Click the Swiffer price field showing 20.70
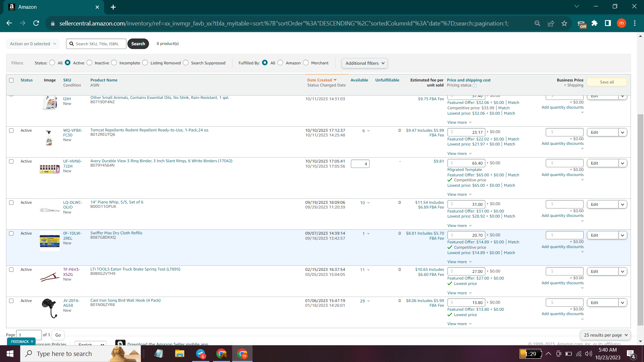This screenshot has height=362, width=644. tap(466, 235)
